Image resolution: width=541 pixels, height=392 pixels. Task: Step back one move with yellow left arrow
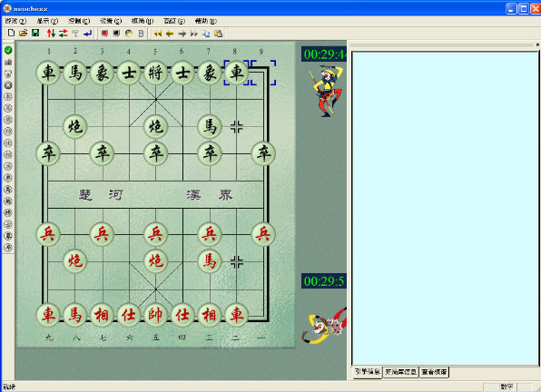coord(170,34)
